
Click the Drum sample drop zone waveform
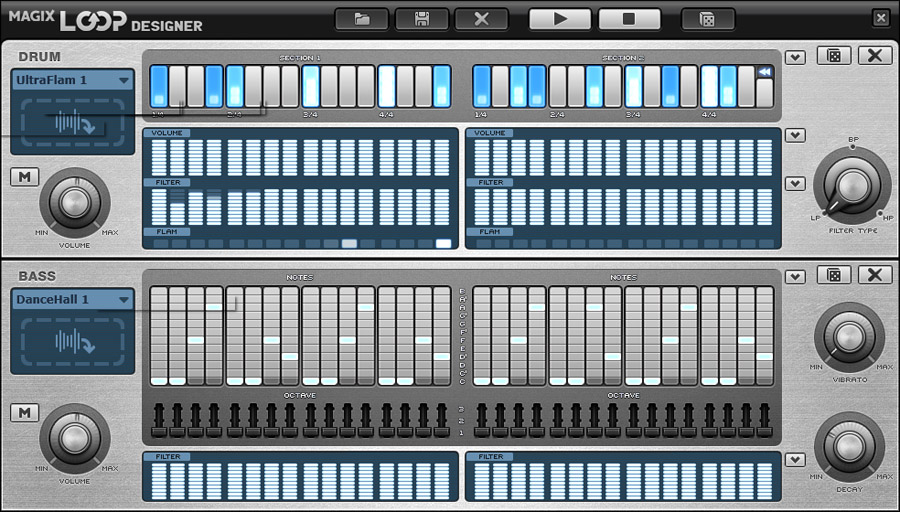pos(73,123)
